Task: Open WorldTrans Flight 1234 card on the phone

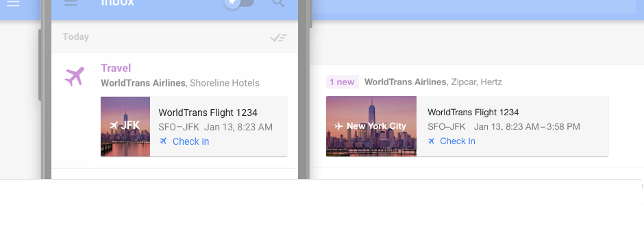Action: 194,126
